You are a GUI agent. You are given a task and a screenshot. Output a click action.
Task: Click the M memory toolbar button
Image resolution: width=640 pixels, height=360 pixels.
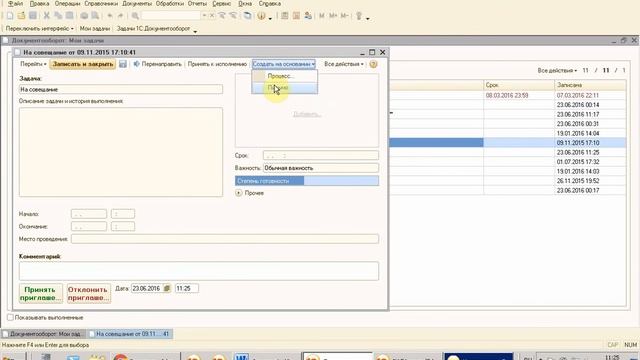tap(322, 16)
